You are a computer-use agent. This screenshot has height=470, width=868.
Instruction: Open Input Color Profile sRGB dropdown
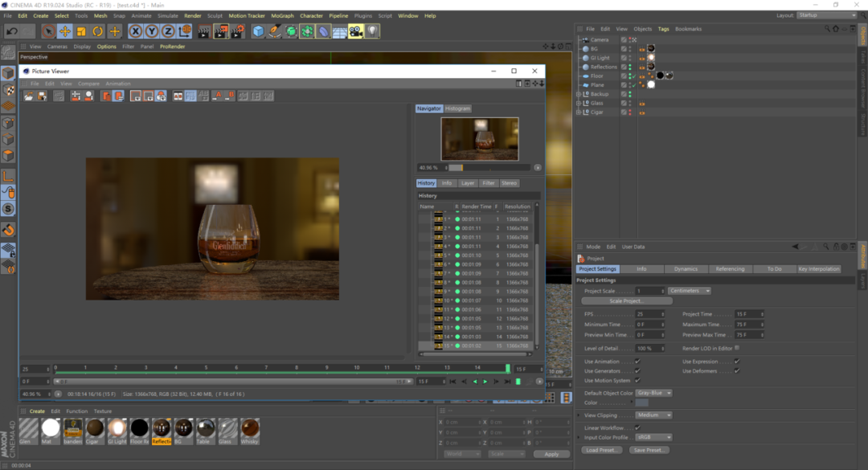(x=653, y=437)
